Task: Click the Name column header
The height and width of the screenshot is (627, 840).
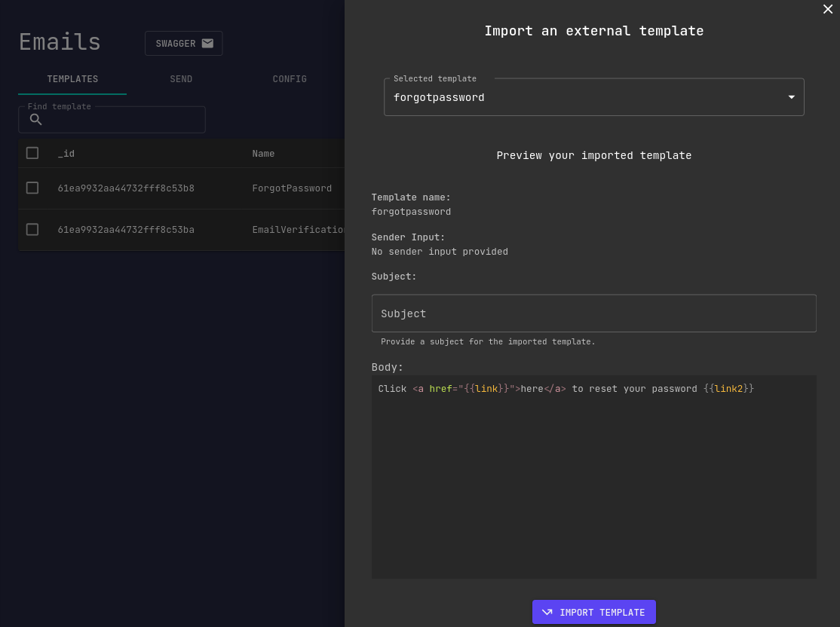Action: click(263, 154)
